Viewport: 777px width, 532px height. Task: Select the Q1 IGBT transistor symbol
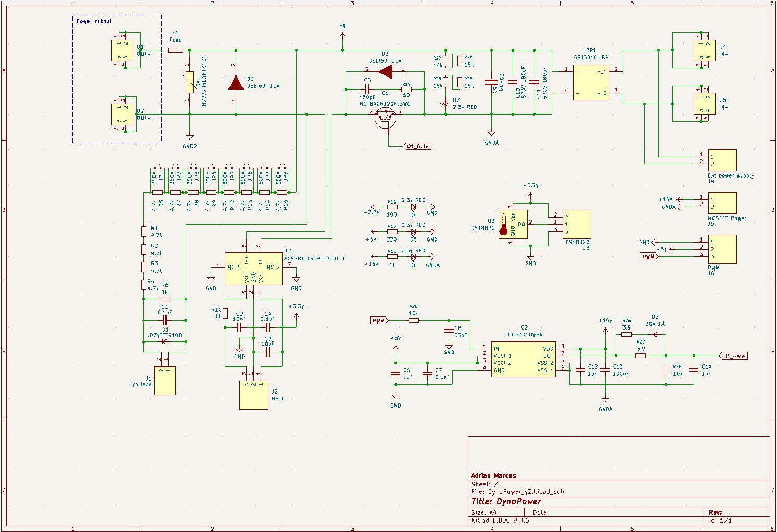click(x=385, y=118)
